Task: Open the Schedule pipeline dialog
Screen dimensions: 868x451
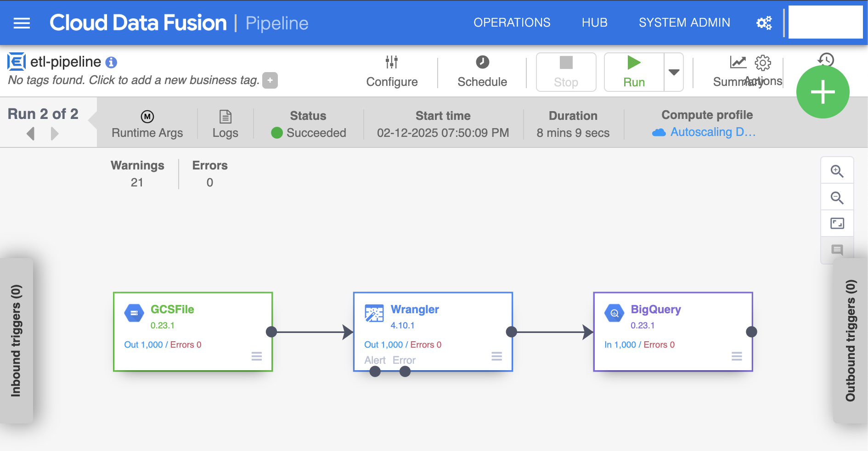Action: point(482,71)
